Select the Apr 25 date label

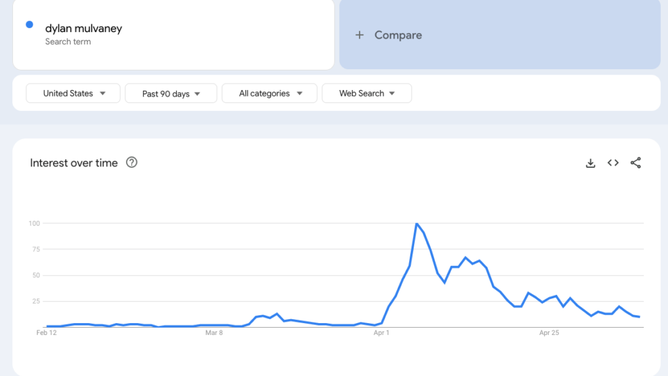click(x=549, y=333)
